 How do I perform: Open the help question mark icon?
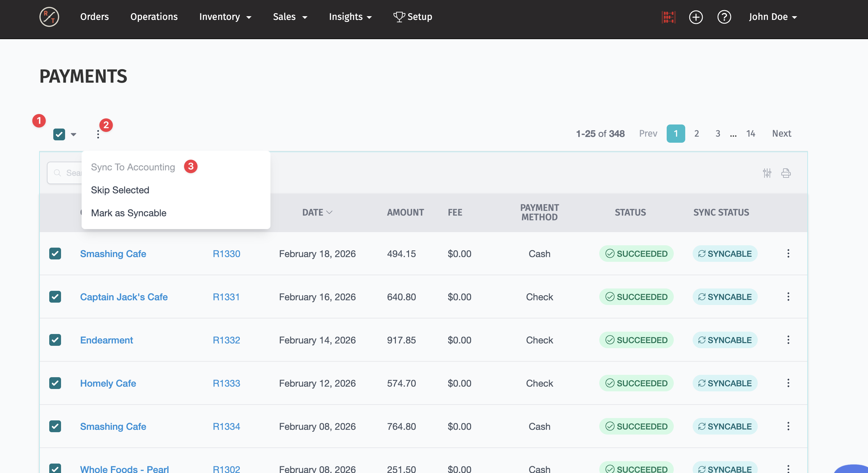tap(724, 17)
